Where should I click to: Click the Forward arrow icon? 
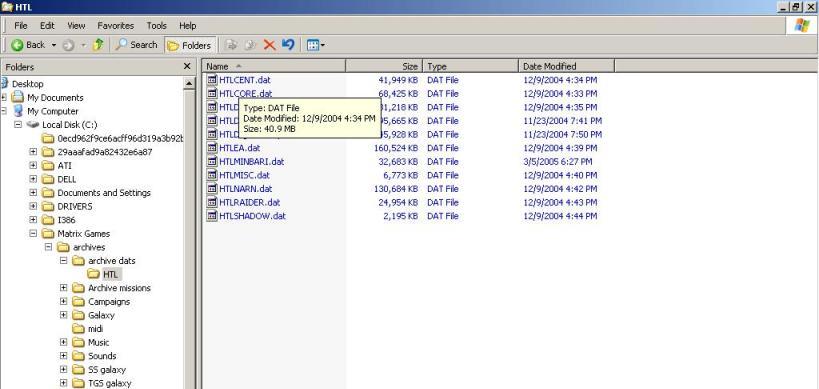[68, 45]
